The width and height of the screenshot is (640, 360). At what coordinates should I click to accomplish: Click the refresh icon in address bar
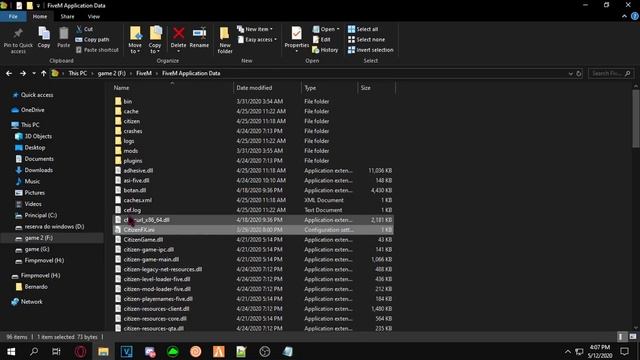(578, 73)
